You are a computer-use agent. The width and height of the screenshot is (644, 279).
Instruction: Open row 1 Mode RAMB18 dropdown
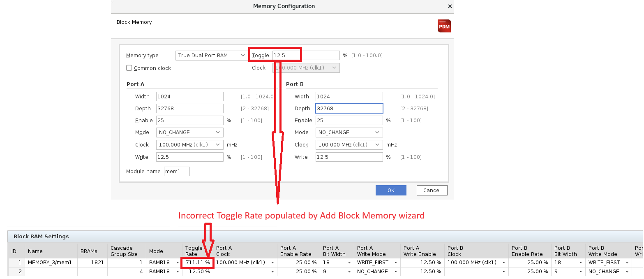[163, 262]
